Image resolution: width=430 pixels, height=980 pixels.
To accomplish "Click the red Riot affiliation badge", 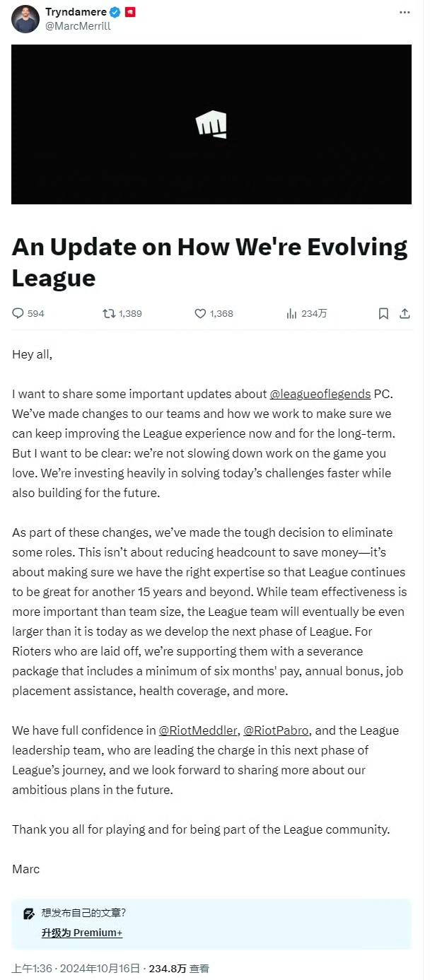I will (x=129, y=13).
